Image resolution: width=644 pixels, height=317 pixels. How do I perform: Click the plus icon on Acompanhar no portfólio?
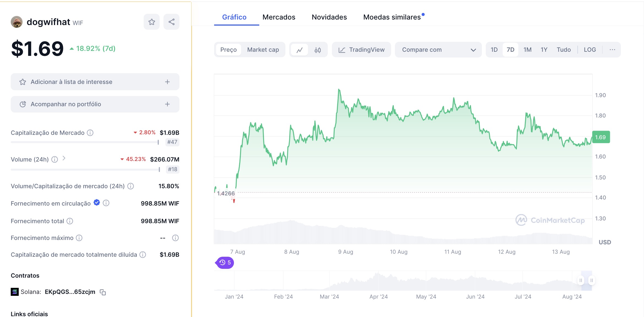coord(167,104)
